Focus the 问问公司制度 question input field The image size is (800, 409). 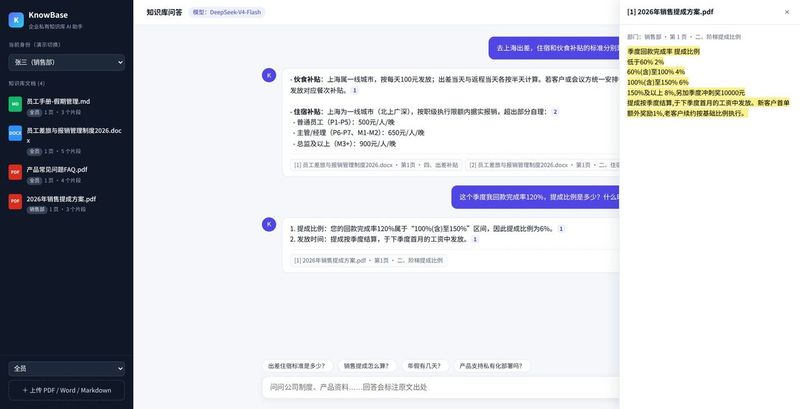click(x=441, y=388)
